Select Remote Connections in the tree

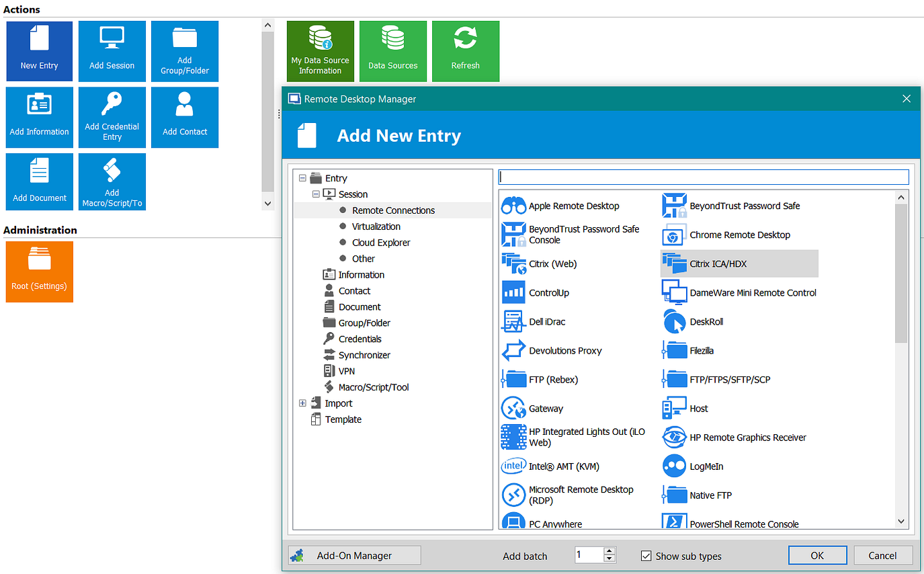point(393,210)
